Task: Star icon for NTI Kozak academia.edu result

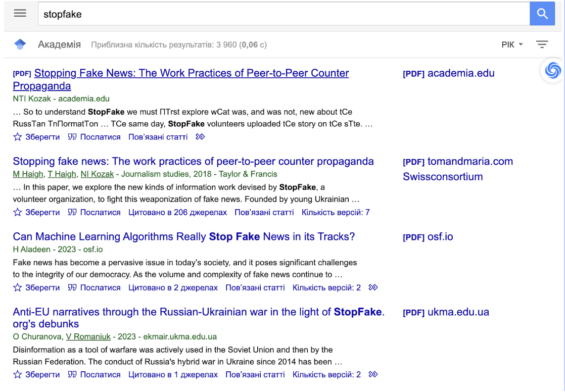Action: click(17, 137)
